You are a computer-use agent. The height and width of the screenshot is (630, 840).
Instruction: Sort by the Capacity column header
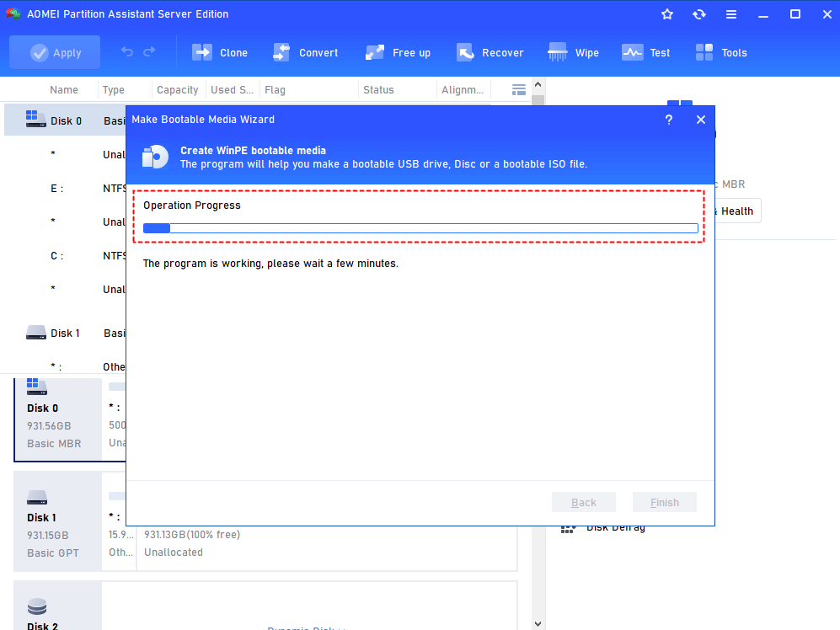click(177, 90)
